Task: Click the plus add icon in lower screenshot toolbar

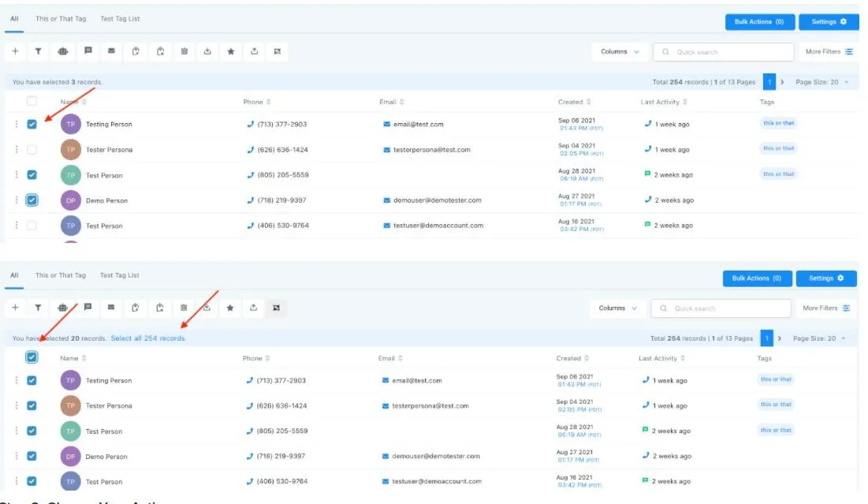Action: 16,308
